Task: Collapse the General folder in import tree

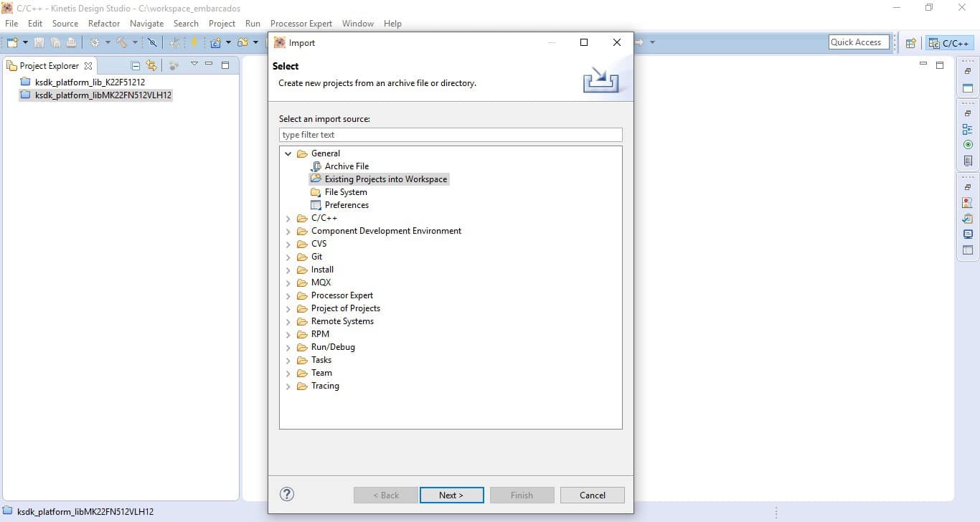Action: click(288, 153)
